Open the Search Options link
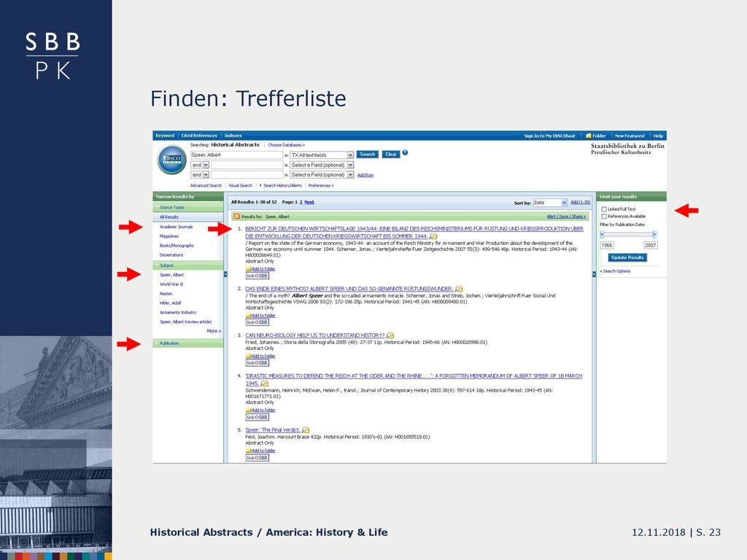Screen dimensions: 747x560 click(615, 271)
